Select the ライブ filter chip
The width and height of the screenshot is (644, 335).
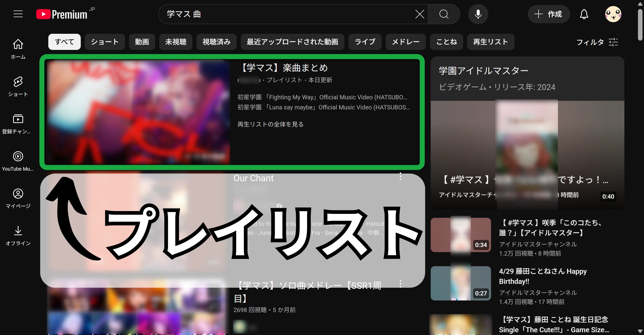point(365,42)
